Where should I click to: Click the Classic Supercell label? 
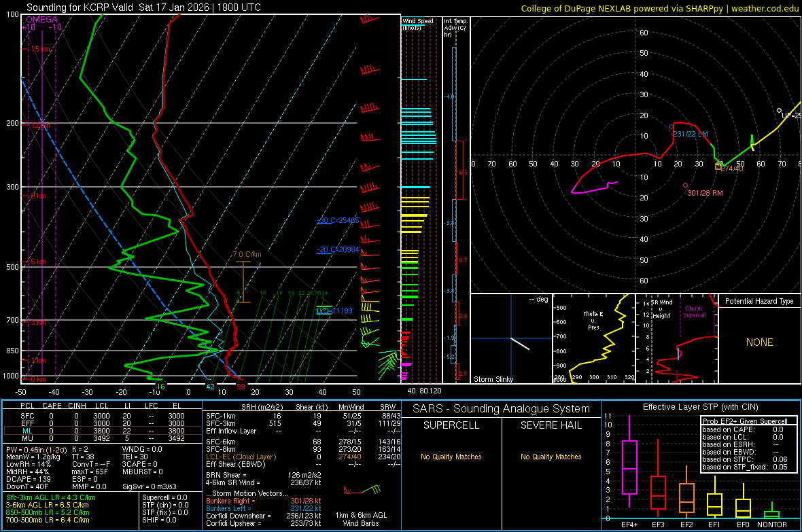694,312
